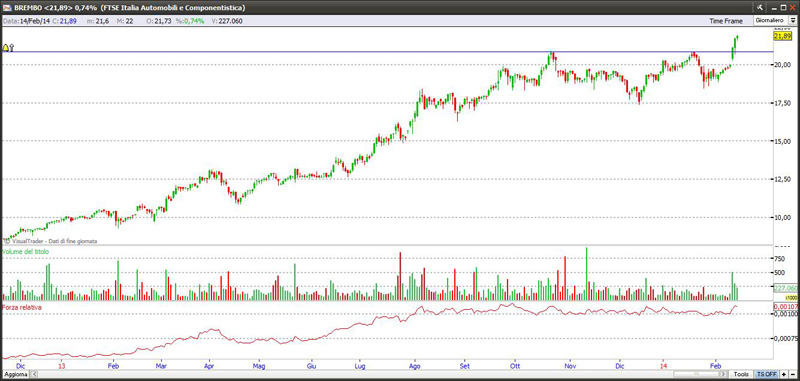Click the Giu month label on timeline
Screen dimensions: 800x381
311,366
